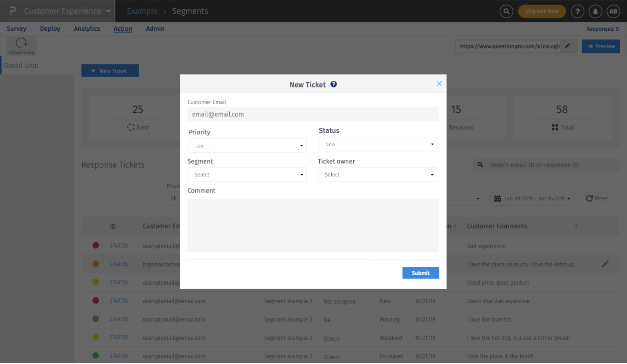Click the 'Pending' status cell

click(390, 320)
